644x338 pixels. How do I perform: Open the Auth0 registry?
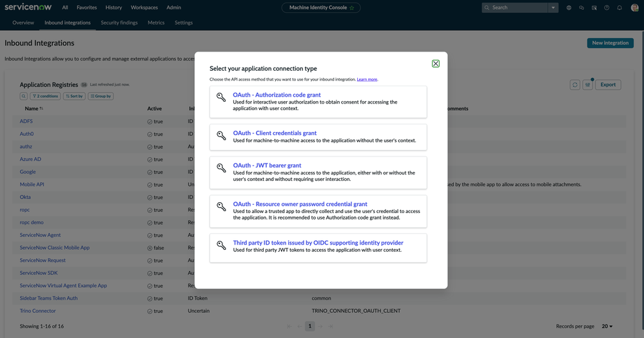click(26, 134)
